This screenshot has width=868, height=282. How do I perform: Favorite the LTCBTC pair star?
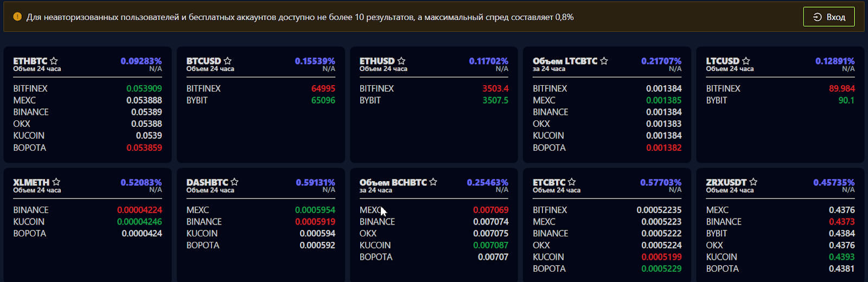604,61
